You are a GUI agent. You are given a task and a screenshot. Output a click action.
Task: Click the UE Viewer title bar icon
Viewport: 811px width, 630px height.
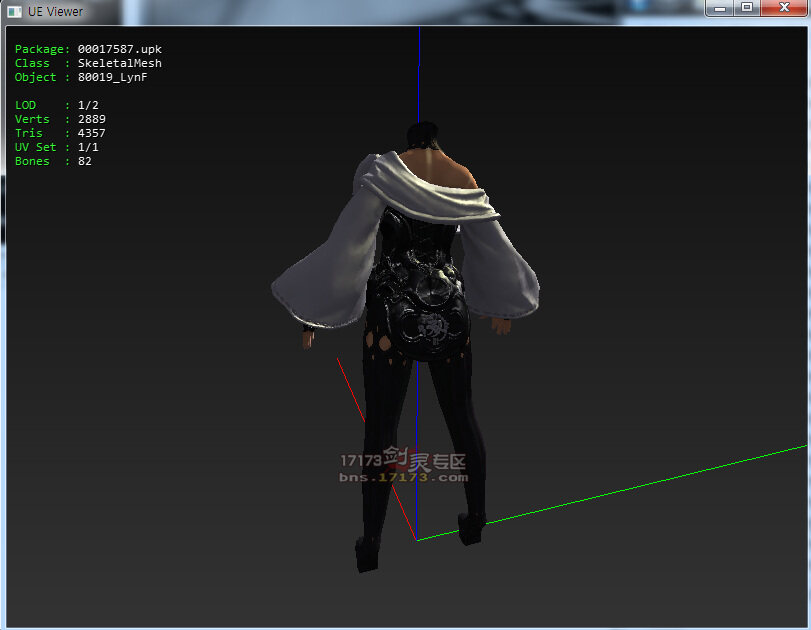pyautogui.click(x=14, y=11)
